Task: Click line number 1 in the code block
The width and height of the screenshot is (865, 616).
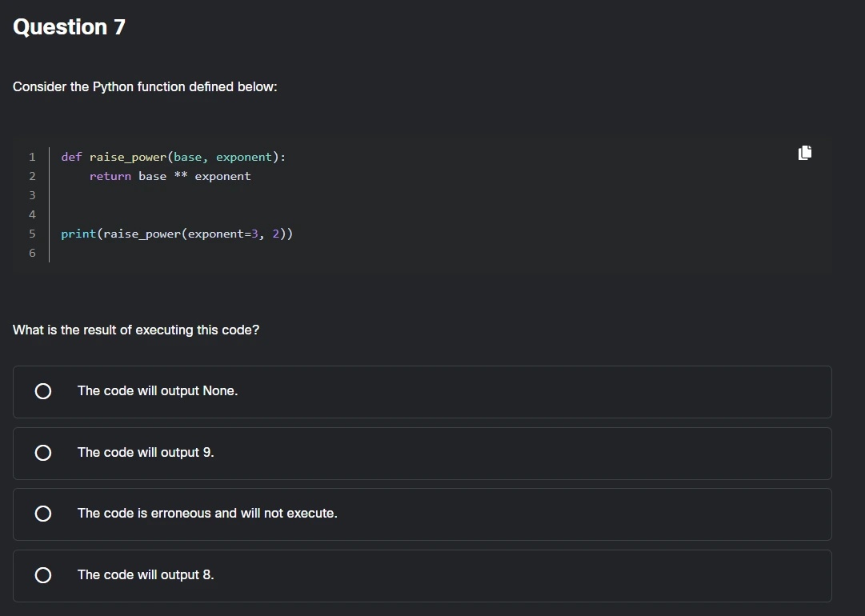Action: 32,157
